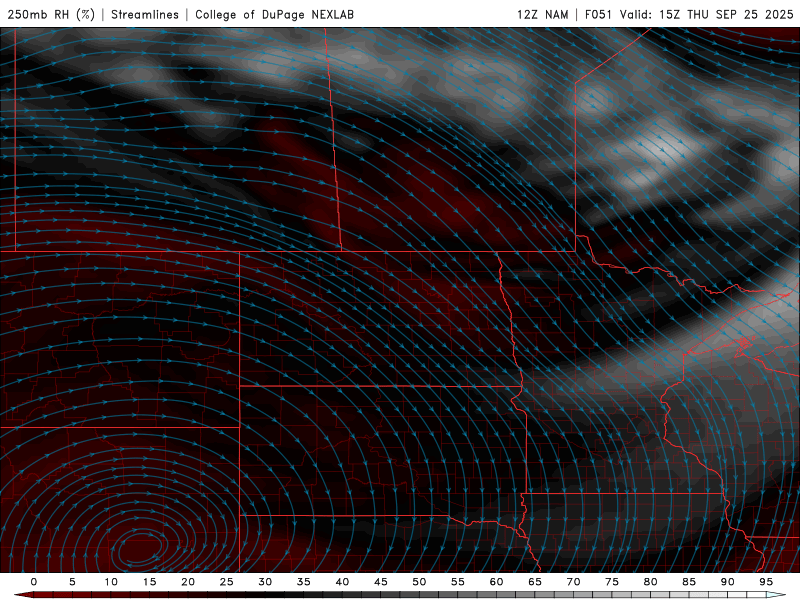Click the colorbar label '60'
The image size is (800, 600).
pos(496,582)
